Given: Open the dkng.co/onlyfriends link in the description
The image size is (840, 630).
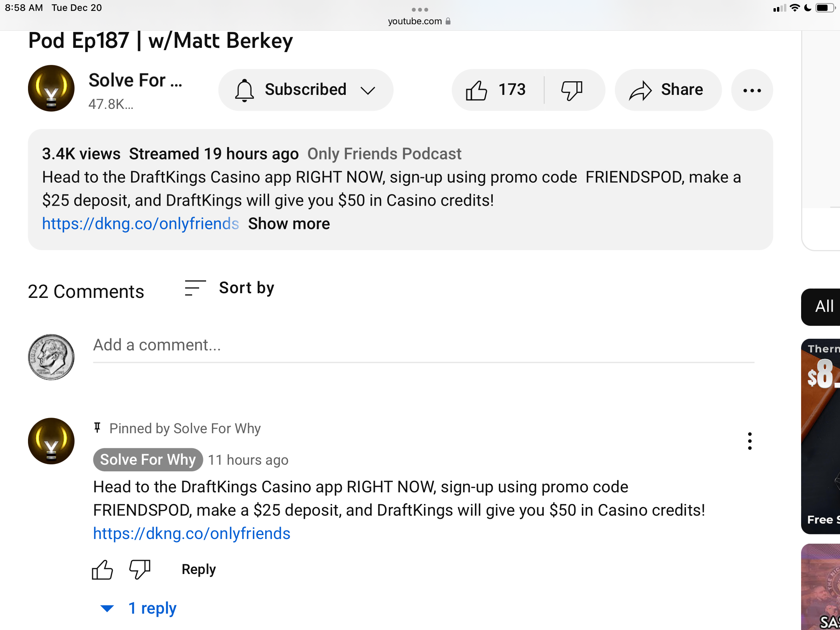Looking at the screenshot, I should [x=140, y=224].
